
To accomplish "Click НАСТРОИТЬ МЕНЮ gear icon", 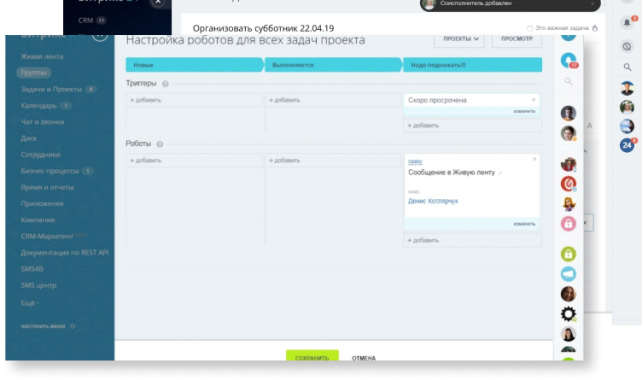I will (x=72, y=326).
